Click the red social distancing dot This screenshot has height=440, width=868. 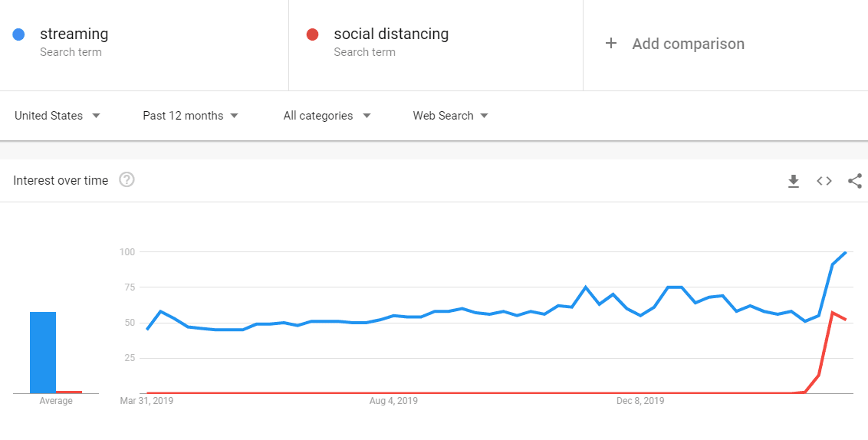coord(312,34)
